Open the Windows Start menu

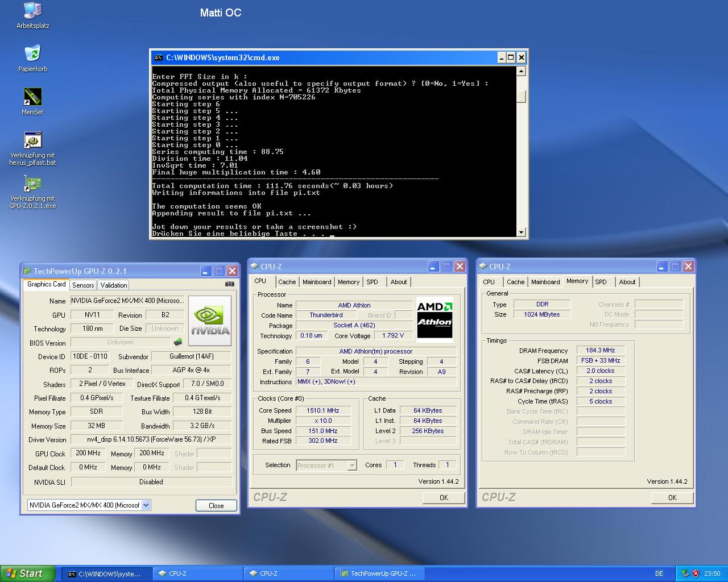pyautogui.click(x=28, y=573)
